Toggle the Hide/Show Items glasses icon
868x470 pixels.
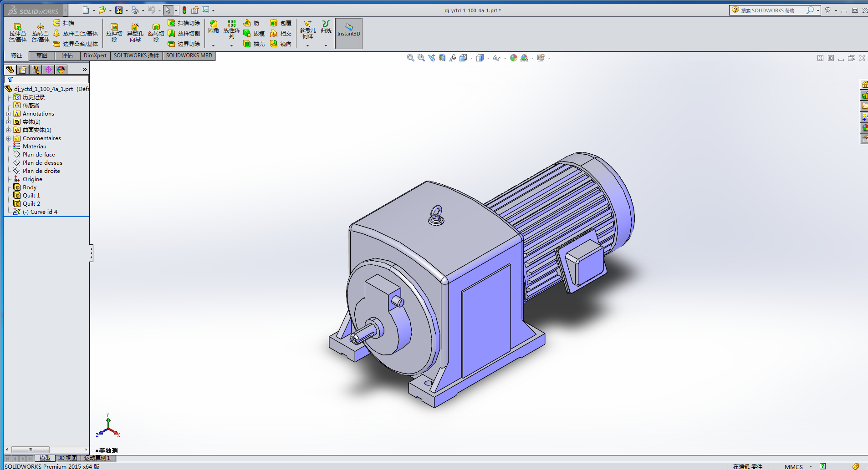click(x=496, y=58)
